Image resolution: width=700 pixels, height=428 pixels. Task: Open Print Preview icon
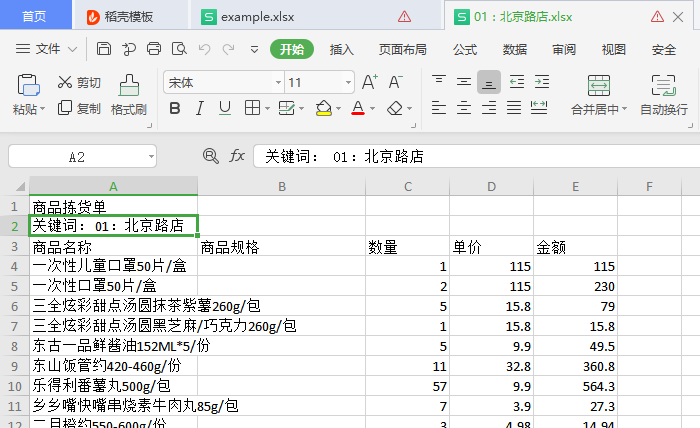tap(179, 49)
